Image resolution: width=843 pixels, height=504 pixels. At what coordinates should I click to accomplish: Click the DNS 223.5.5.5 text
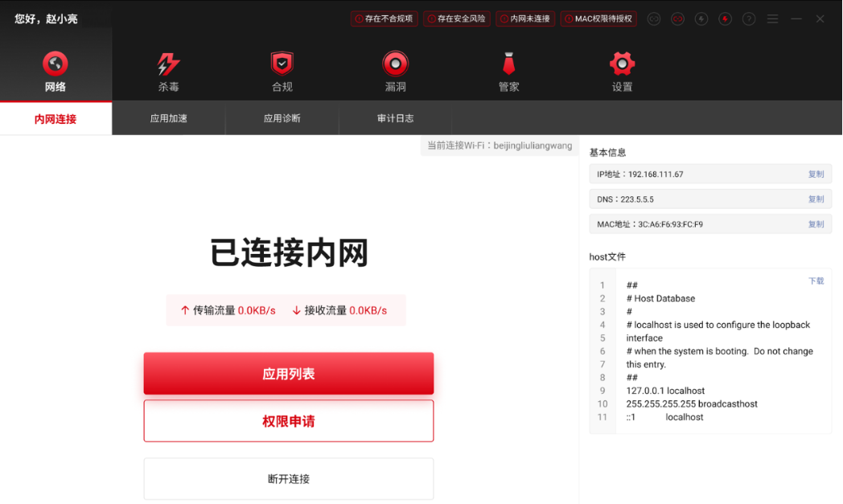tap(637, 199)
